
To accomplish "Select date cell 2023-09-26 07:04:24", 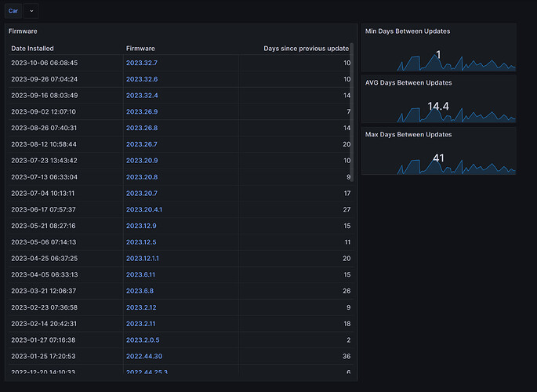I will coord(44,79).
